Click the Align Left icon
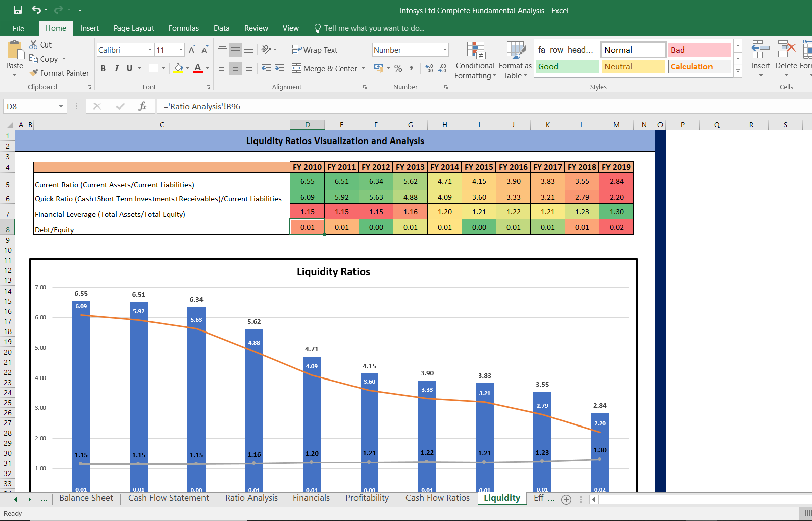812x521 pixels. tap(222, 68)
